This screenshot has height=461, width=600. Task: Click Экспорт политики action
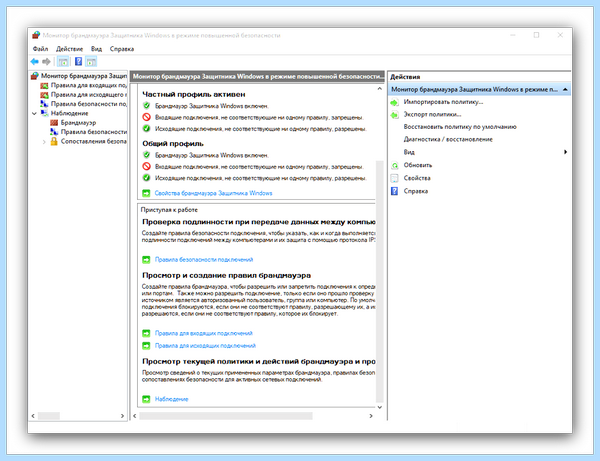click(x=432, y=114)
